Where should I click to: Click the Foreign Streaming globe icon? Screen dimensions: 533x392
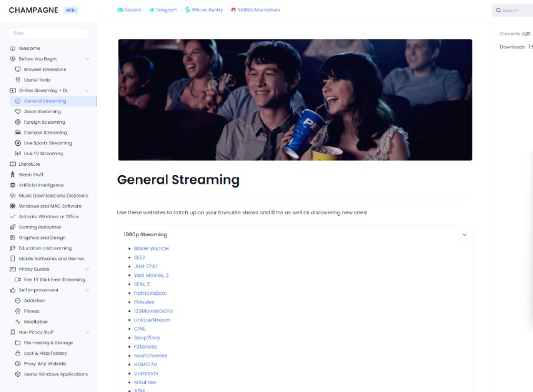[18, 122]
